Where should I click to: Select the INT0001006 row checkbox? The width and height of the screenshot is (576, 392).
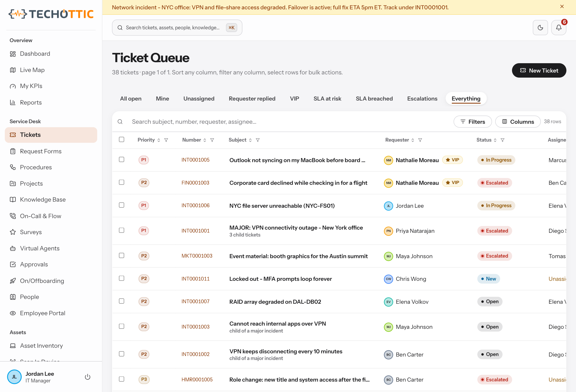tap(122, 205)
